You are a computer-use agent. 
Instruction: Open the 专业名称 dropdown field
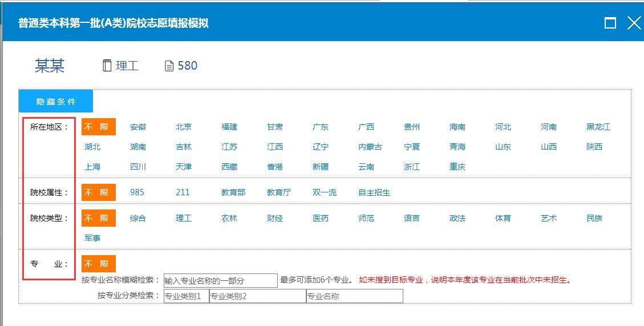click(354, 296)
